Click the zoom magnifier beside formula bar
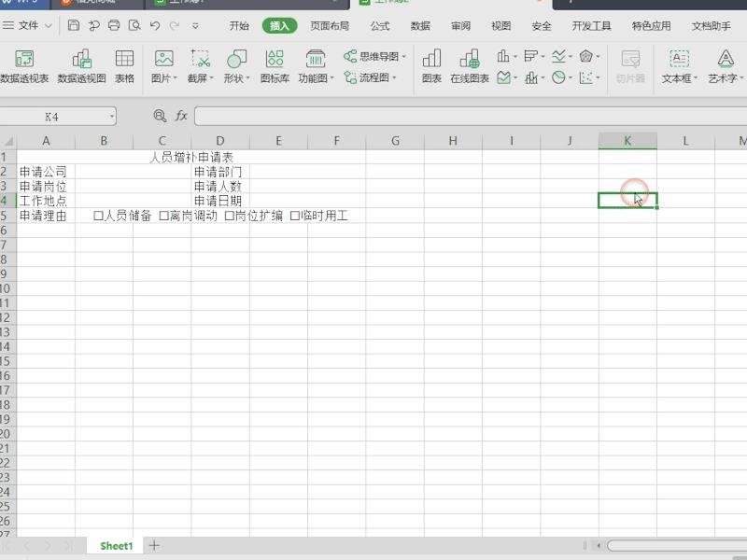This screenshot has height=560, width=747. [x=159, y=116]
